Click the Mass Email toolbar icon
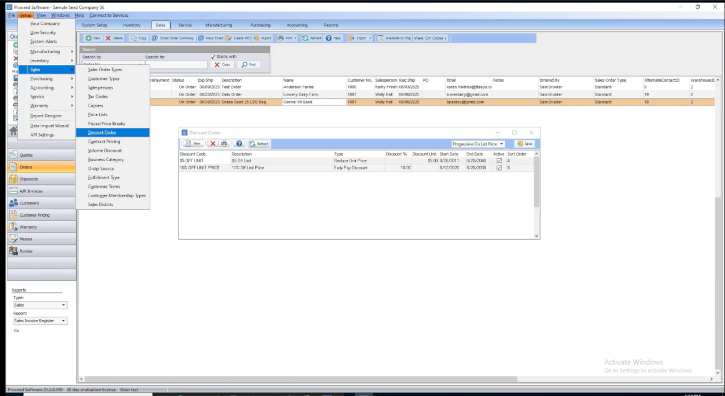 click(211, 38)
